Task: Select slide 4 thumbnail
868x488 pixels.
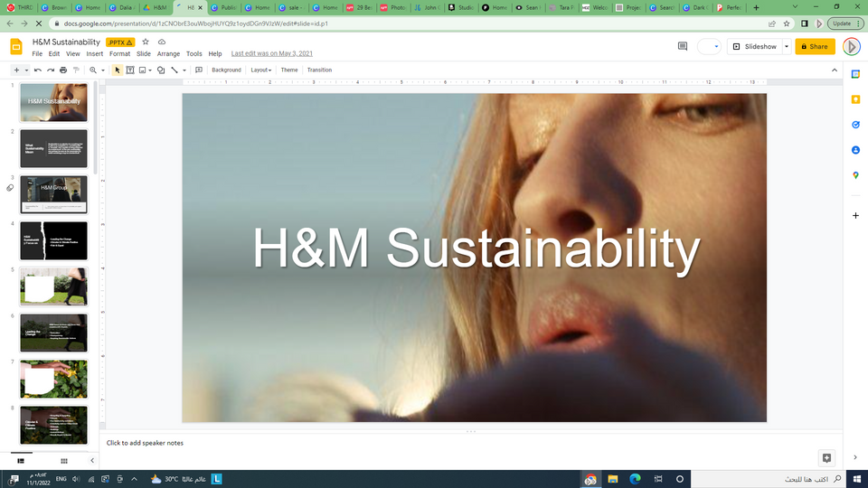Action: (53, 240)
